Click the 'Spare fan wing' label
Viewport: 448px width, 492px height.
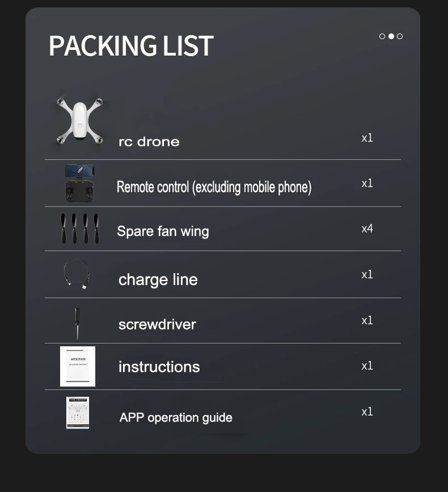click(x=163, y=231)
